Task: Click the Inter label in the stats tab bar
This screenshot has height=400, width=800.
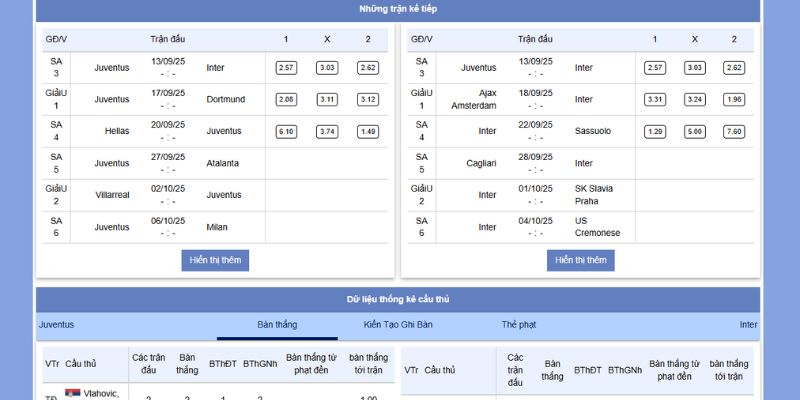Action: tap(748, 324)
